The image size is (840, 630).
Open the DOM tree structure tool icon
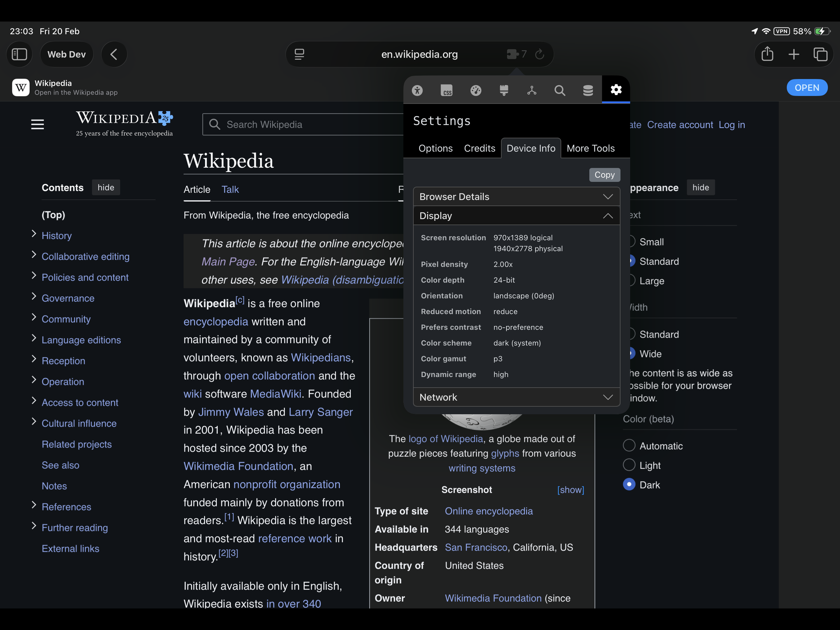click(532, 90)
